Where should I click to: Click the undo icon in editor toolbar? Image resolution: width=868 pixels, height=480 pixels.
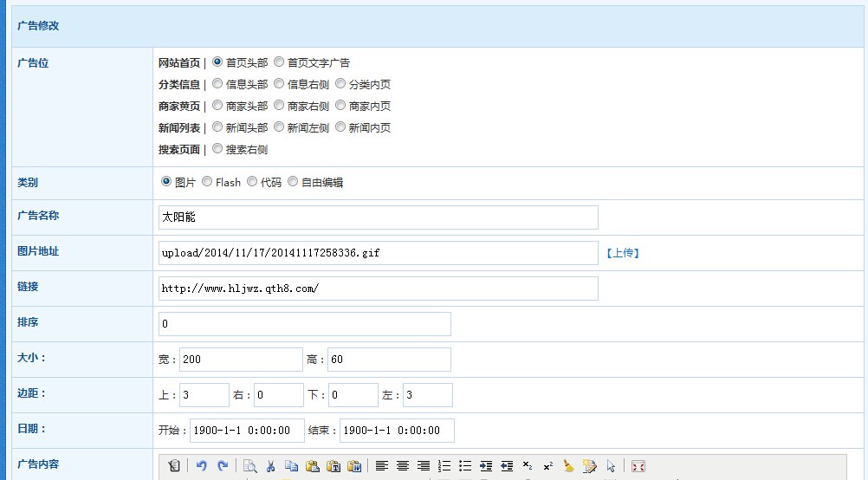(x=201, y=466)
